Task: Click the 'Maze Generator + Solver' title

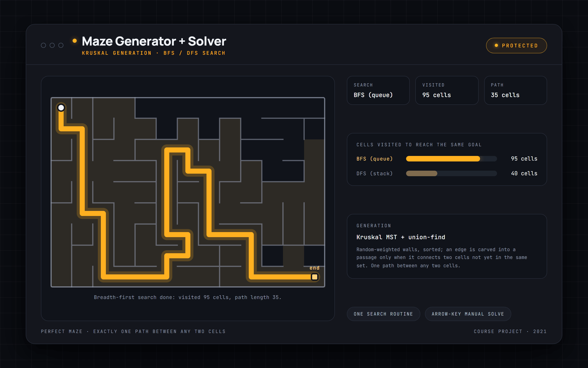Action: (x=154, y=41)
